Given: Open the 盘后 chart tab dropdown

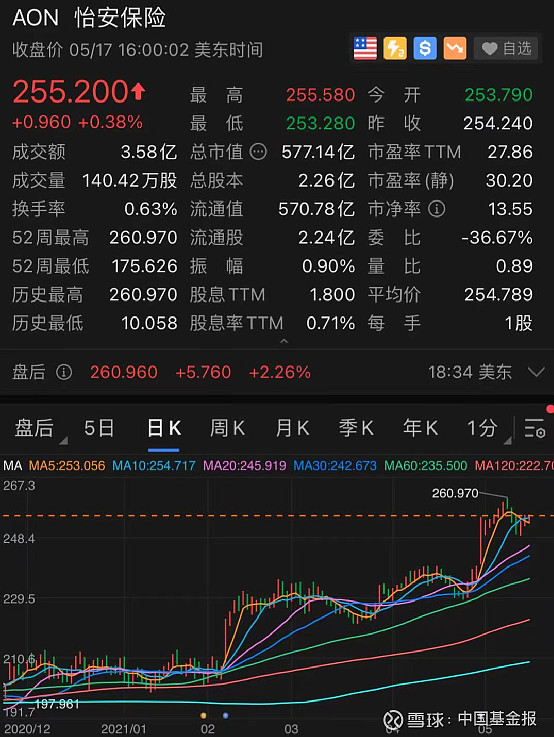Looking at the screenshot, I should coord(40,429).
